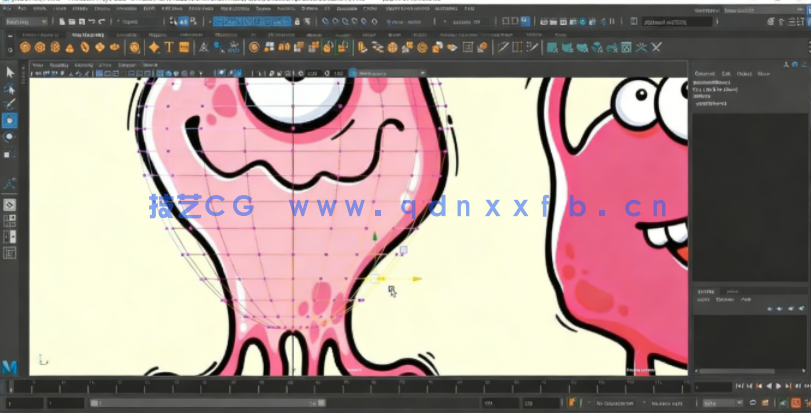Click the polygon Type 'T' shelf icon

click(169, 46)
